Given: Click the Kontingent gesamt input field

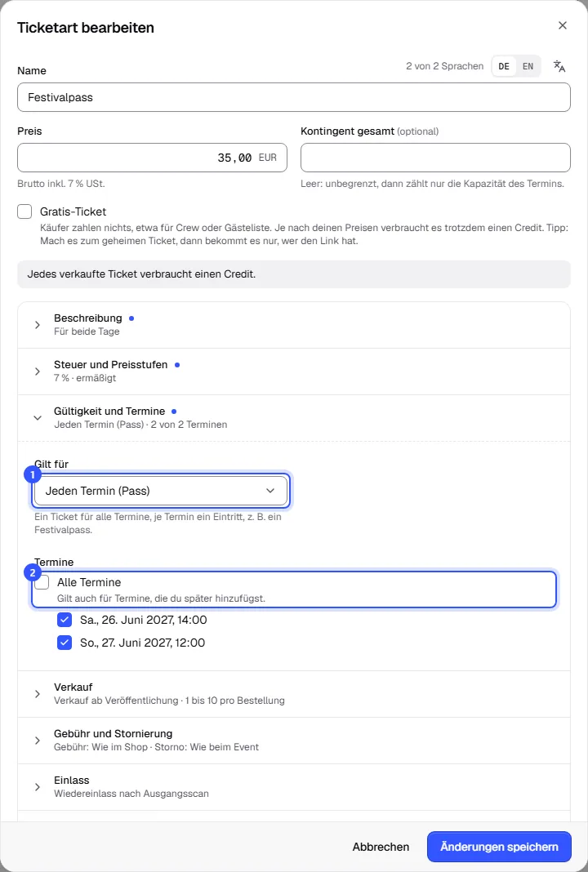Looking at the screenshot, I should (435, 158).
